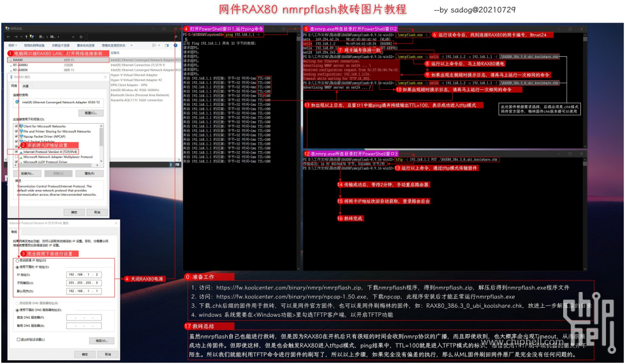625x364 pixels.
Task: Click 安装(N)... button in RAX80 properties
Action: pyautogui.click(x=27, y=173)
